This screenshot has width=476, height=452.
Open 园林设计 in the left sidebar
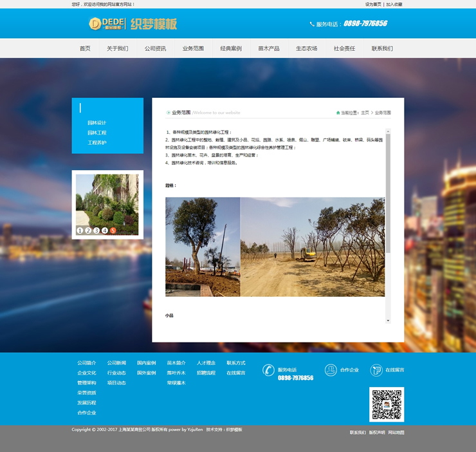(97, 122)
